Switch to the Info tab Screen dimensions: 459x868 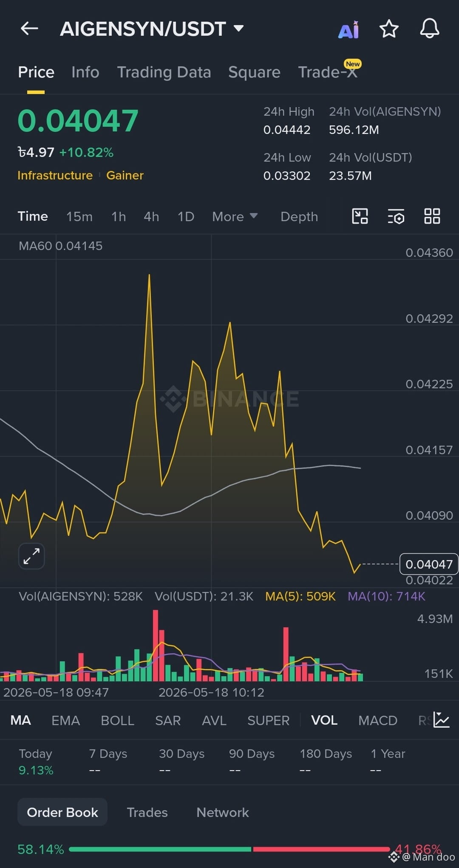click(x=85, y=72)
